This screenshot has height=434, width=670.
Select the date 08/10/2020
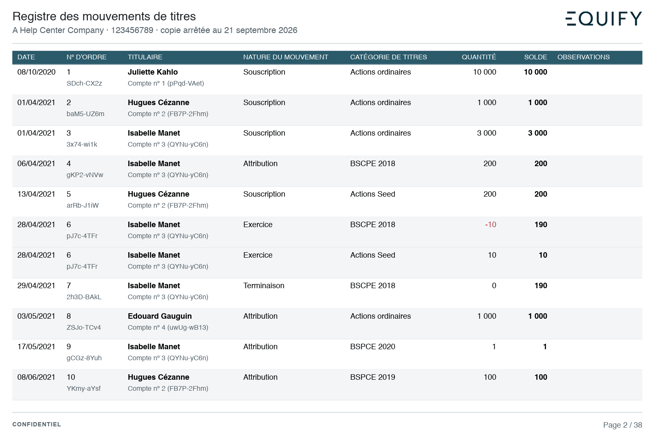click(x=36, y=72)
